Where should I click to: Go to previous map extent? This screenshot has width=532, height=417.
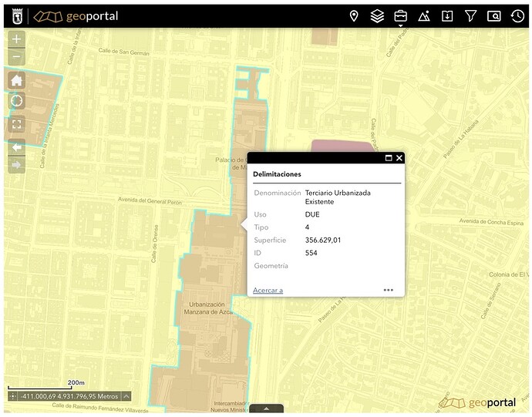point(16,147)
